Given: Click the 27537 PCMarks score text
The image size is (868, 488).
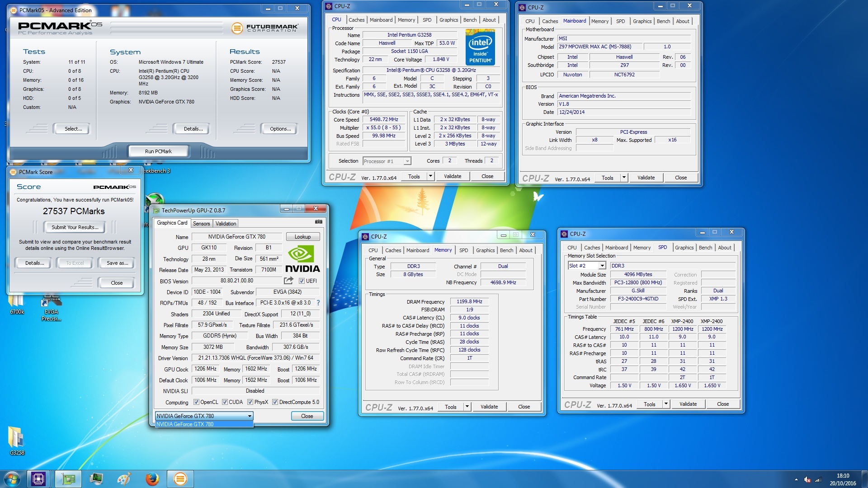Looking at the screenshot, I should (74, 211).
